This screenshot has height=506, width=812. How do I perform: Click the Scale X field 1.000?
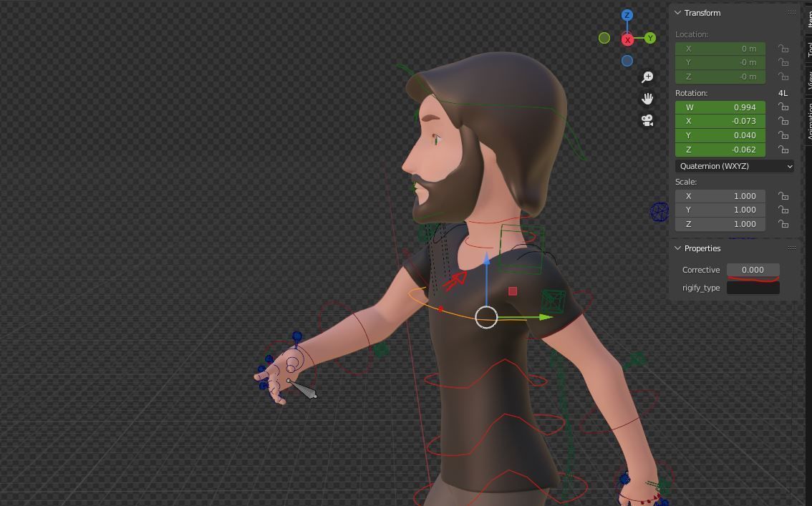(720, 196)
